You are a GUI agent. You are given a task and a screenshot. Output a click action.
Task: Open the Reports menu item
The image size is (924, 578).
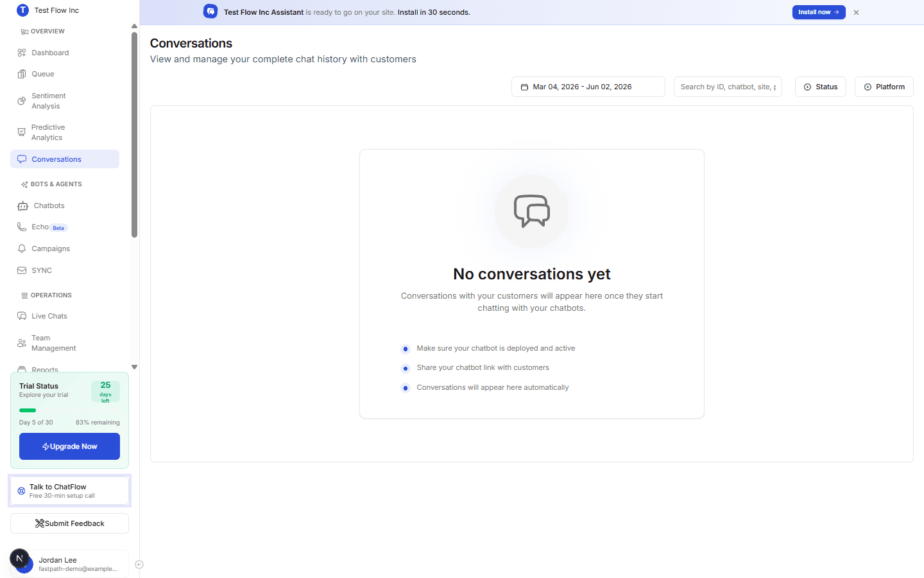point(65,369)
